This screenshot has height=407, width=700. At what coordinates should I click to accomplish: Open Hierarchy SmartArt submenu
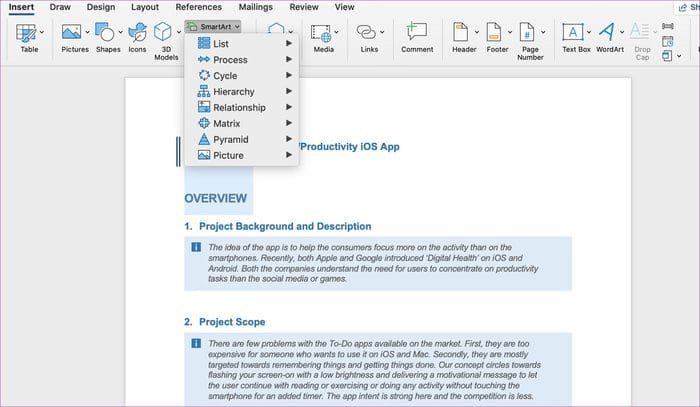(242, 91)
